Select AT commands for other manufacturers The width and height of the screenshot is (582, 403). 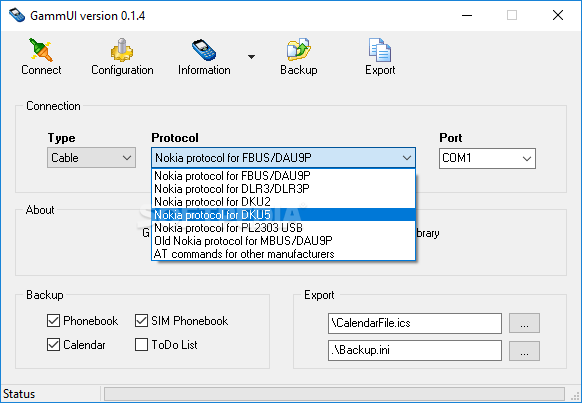pyautogui.click(x=283, y=253)
